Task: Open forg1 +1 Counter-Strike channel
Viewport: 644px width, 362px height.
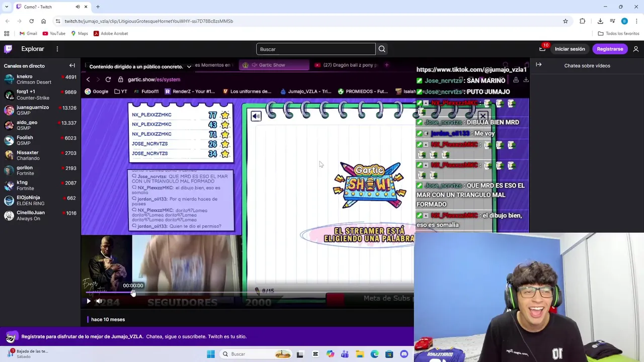Action: point(40,95)
